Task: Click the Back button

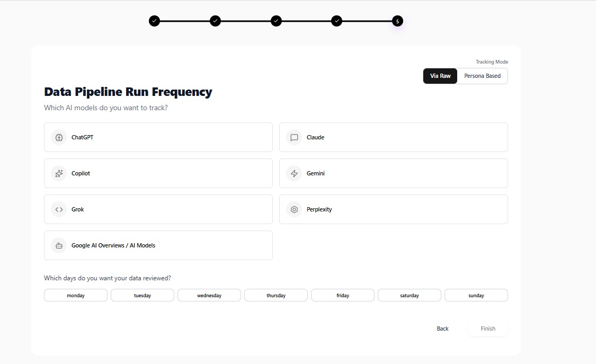Action: (442, 329)
